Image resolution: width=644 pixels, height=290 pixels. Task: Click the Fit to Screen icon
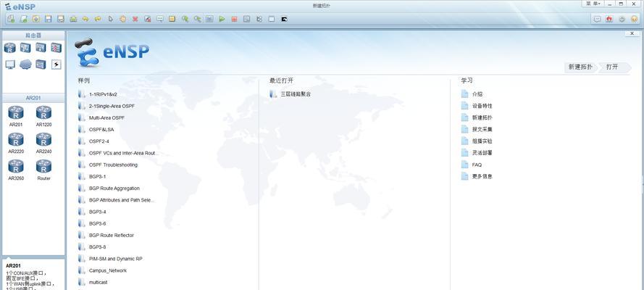[209, 19]
